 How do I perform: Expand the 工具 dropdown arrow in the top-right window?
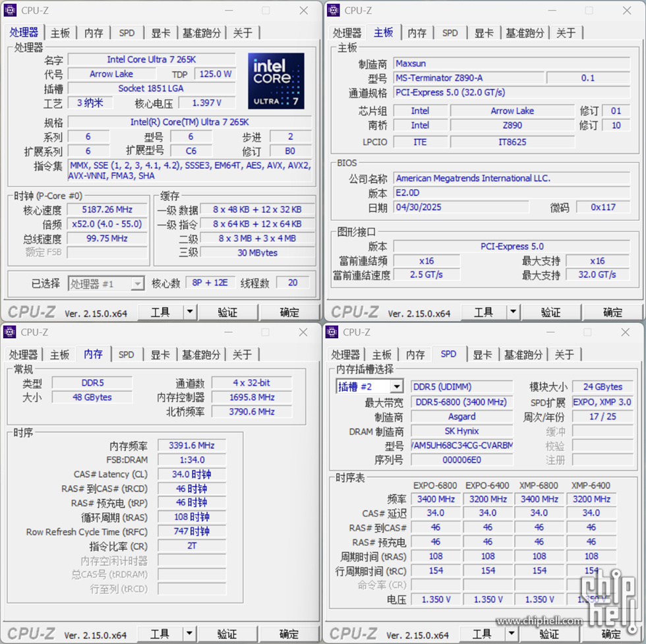pos(513,312)
